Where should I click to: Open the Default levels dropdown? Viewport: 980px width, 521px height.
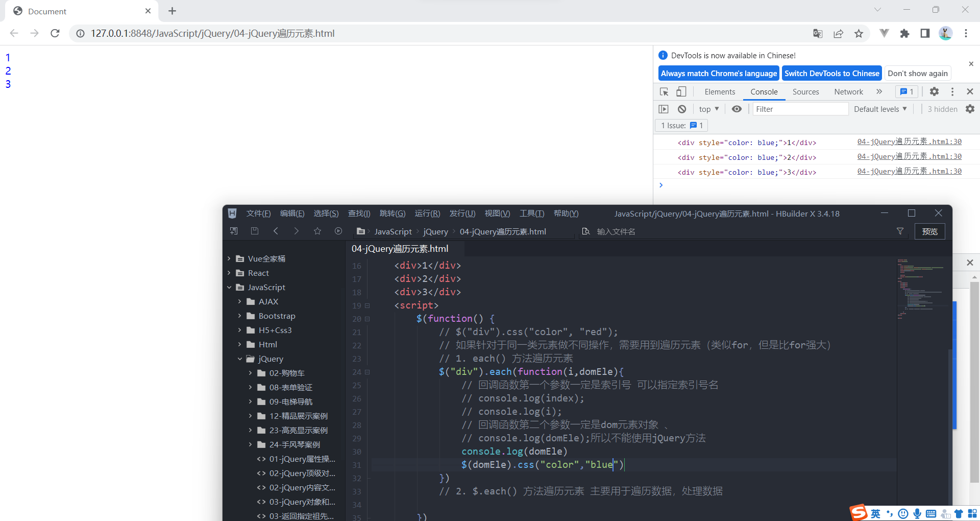click(x=880, y=109)
